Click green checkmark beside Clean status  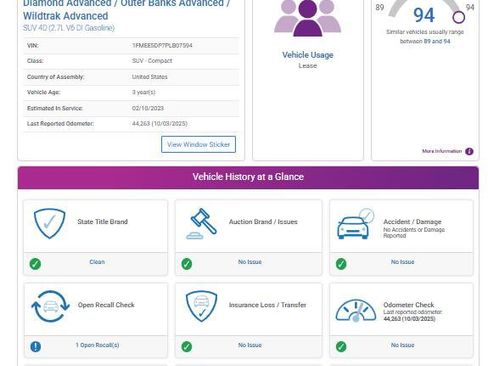point(35,264)
